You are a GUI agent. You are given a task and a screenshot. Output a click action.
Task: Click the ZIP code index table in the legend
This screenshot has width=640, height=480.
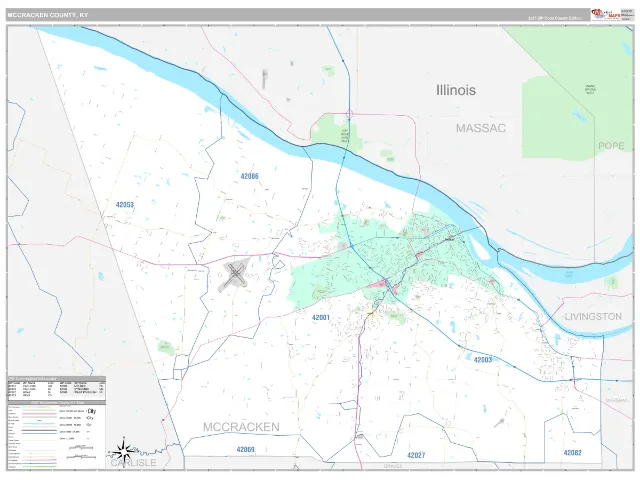pos(56,387)
